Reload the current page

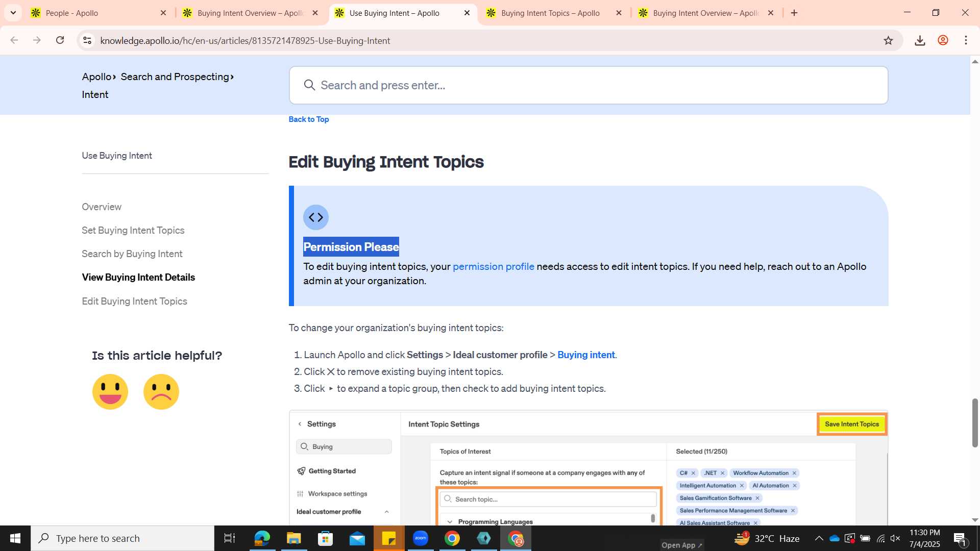click(x=60, y=40)
